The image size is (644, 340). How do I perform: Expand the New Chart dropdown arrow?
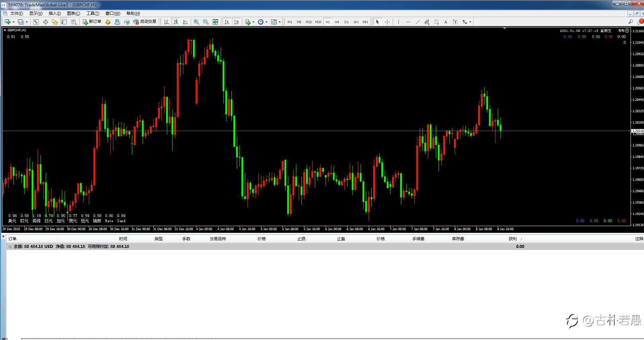(x=13, y=22)
